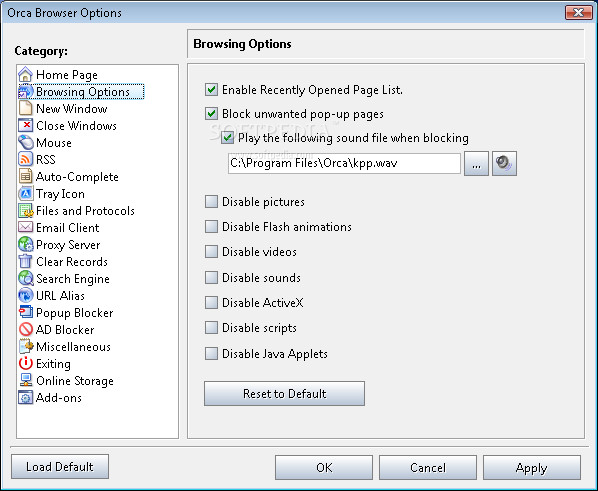Click the Popup Blocker windows icon
Viewport: 598px width, 491px height.
coord(26,312)
